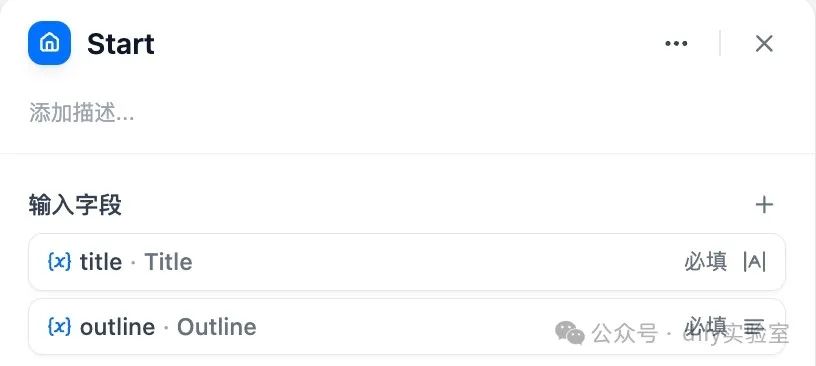816x366 pixels.
Task: Click the 添加描述 description field
Action: coord(82,113)
